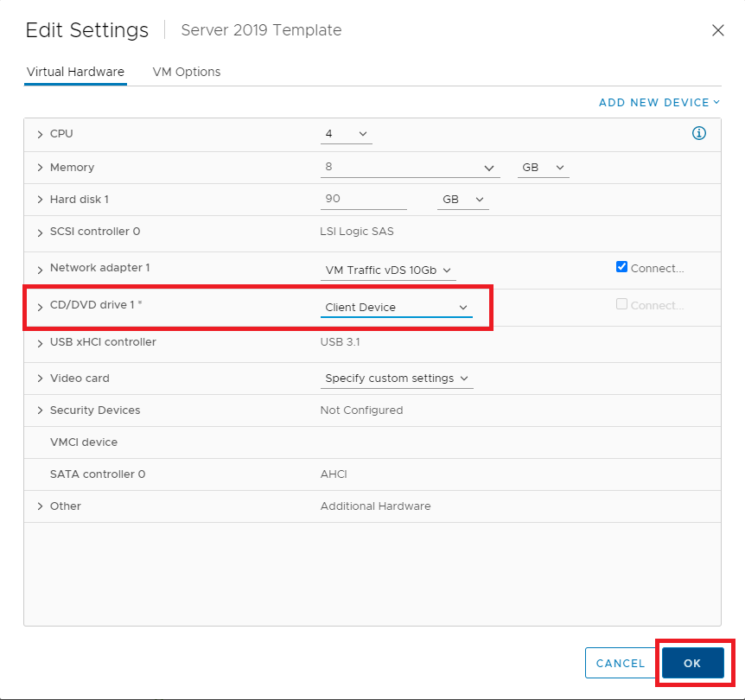745x700 pixels.
Task: Expand Hard disk 1 details
Action: point(40,200)
